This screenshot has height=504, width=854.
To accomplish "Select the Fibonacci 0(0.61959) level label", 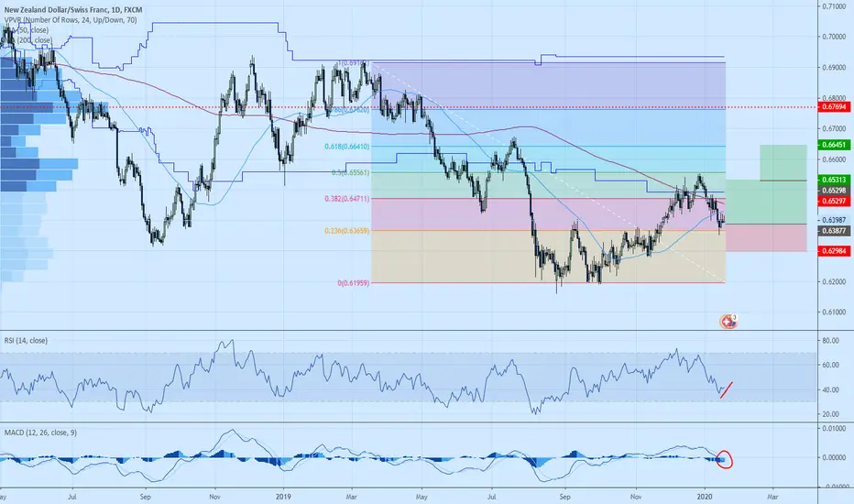I will pos(354,283).
